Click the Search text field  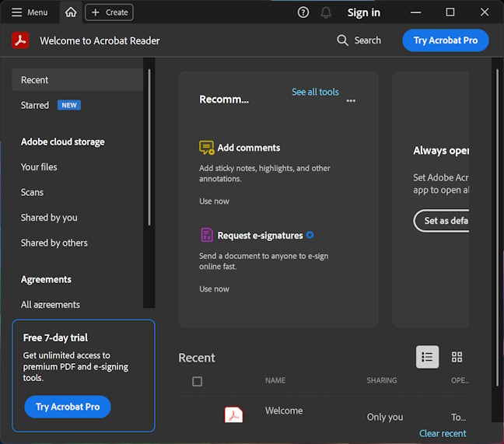tap(367, 40)
